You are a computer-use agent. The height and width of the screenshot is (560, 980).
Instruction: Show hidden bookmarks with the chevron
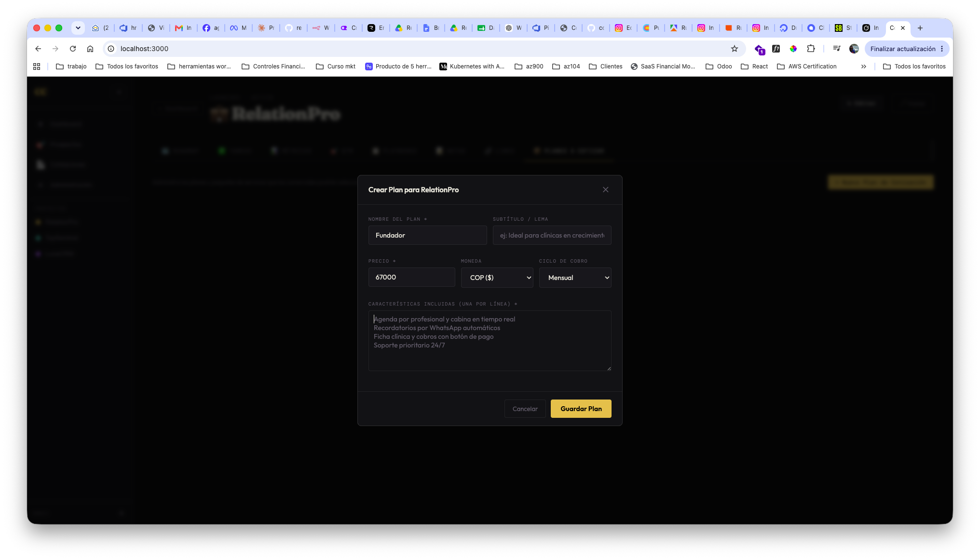click(864, 67)
